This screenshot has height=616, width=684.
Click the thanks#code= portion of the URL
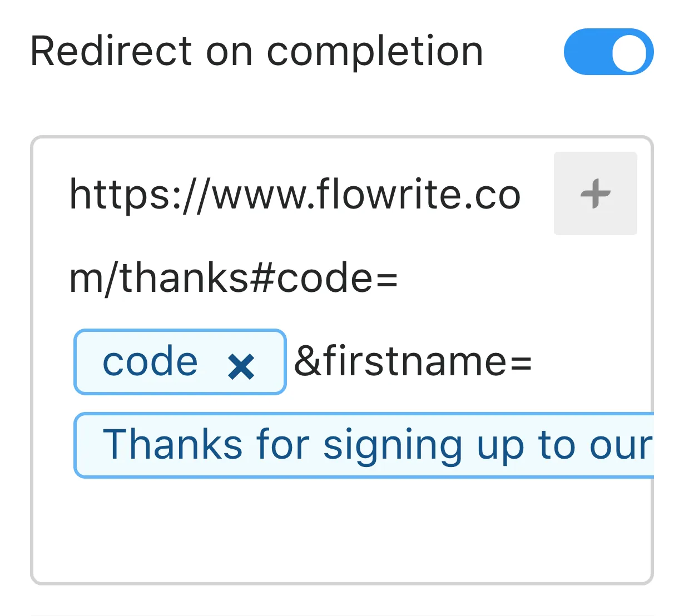(234, 277)
